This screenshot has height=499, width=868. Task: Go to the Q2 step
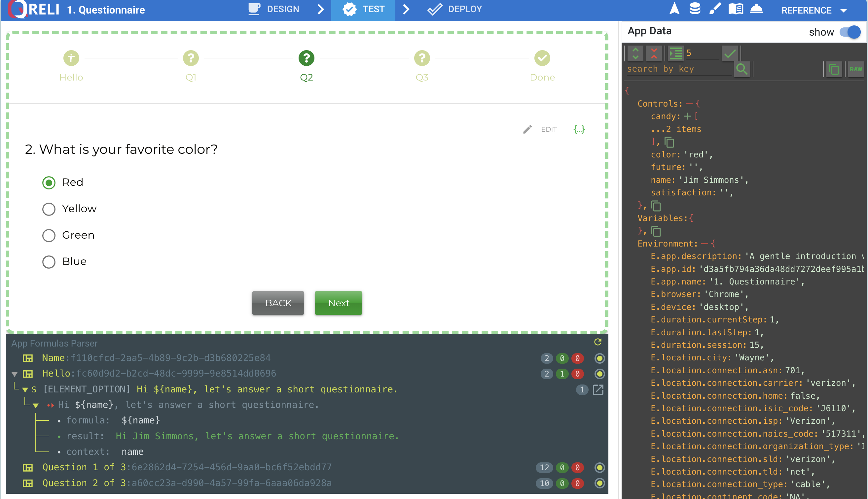click(x=306, y=66)
